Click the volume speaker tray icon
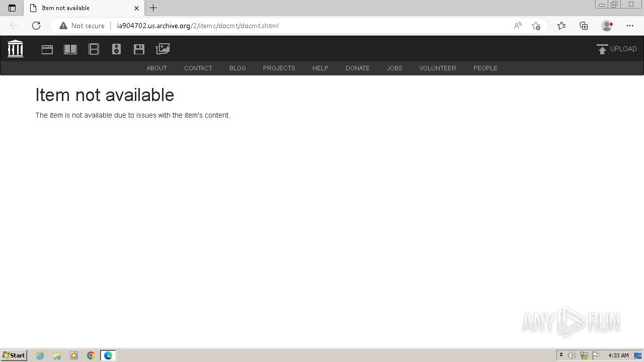Screen dimensions: 644x362 (x=572, y=355)
